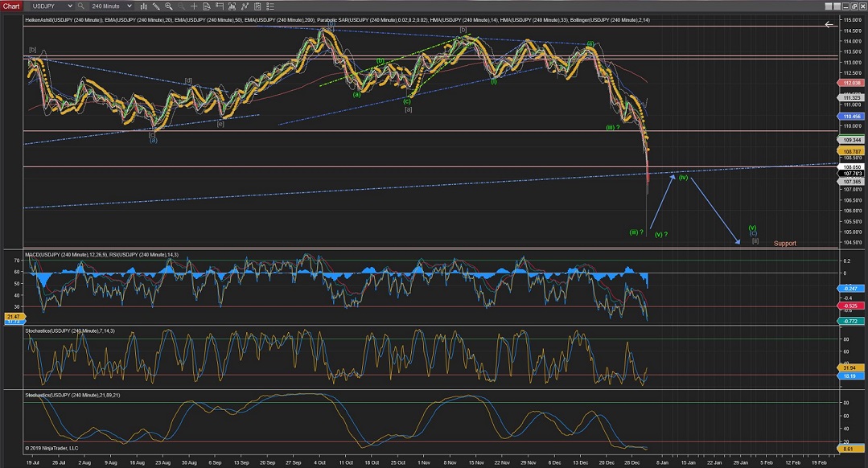Click the first window link square button

pos(828,6)
